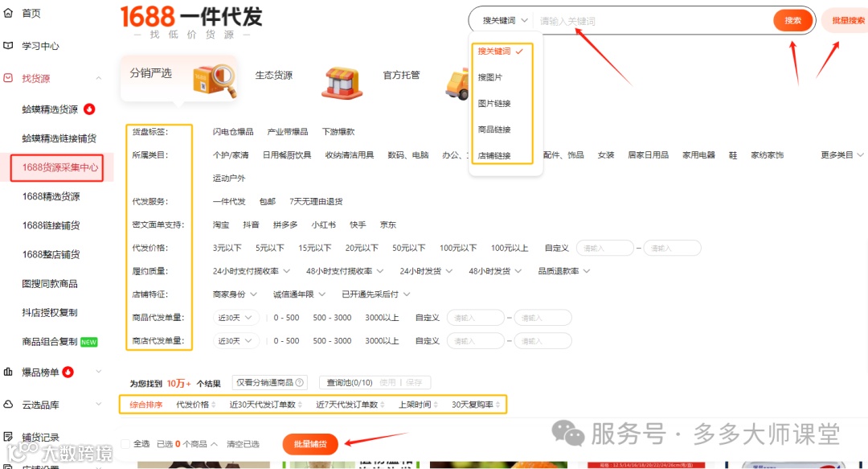
Task: Select 3000以上 in 商店代发单量 row
Action: point(382,341)
